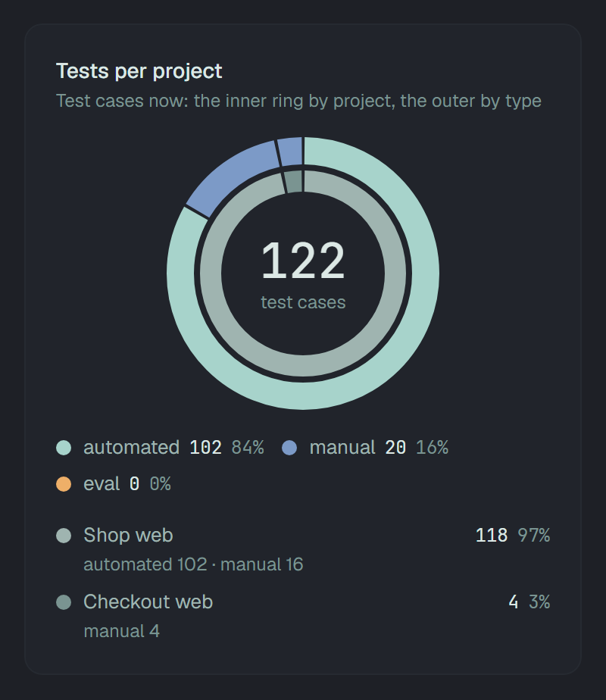
Task: Click the '0%' eval percentage
Action: point(160,484)
